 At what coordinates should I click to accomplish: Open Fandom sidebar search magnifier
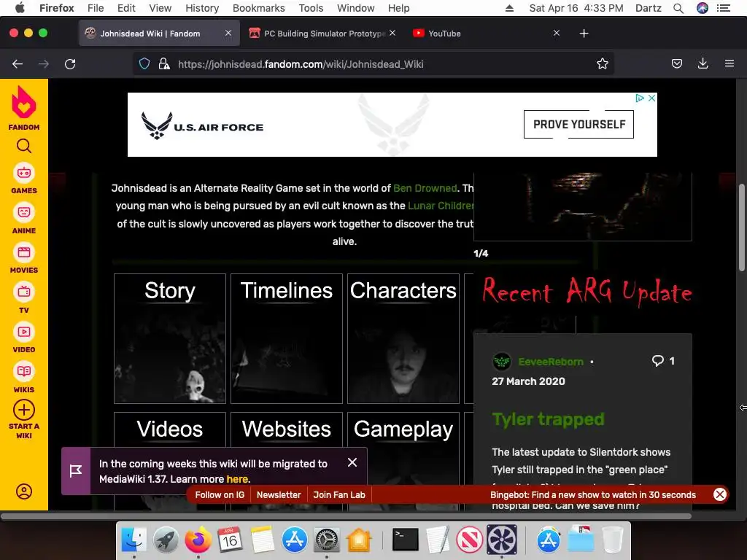pos(24,146)
